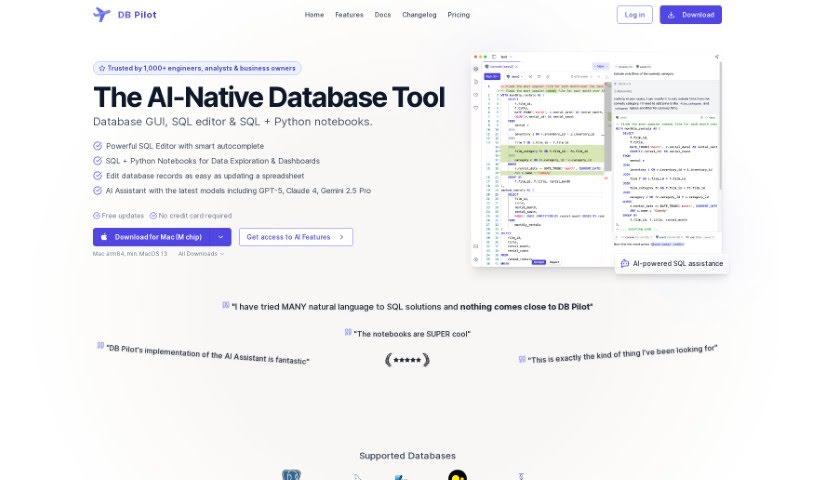
Task: Click the 'Trusted by 1,000+ engineers' badge
Action: pyautogui.click(x=197, y=68)
